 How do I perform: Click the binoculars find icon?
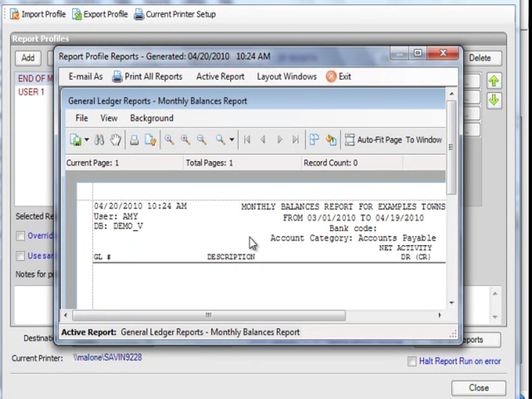pyautogui.click(x=99, y=140)
